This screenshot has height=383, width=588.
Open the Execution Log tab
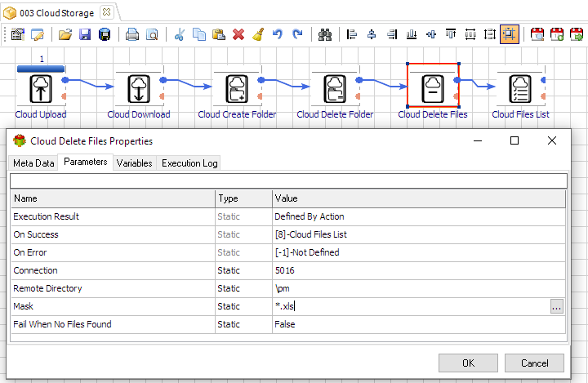[189, 163]
